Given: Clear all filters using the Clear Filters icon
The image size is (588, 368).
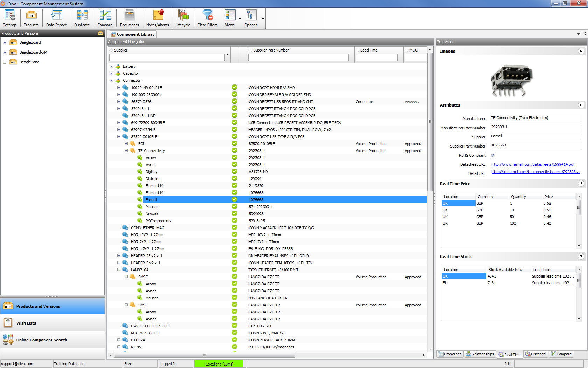Looking at the screenshot, I should click(208, 18).
